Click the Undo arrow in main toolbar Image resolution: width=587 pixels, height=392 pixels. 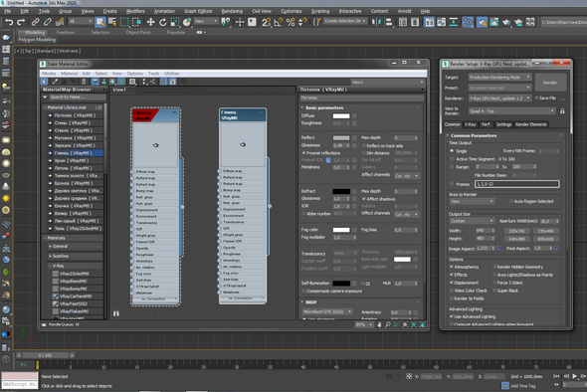pos(9,23)
